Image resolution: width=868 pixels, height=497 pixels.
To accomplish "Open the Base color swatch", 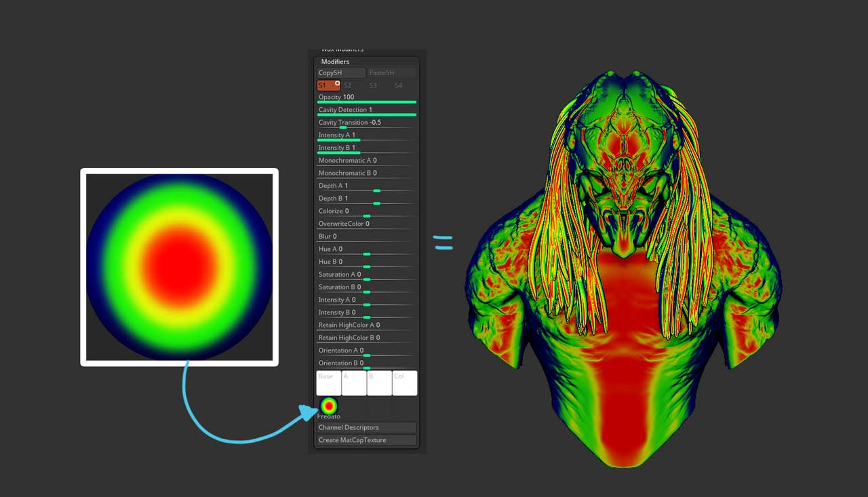I will (329, 383).
